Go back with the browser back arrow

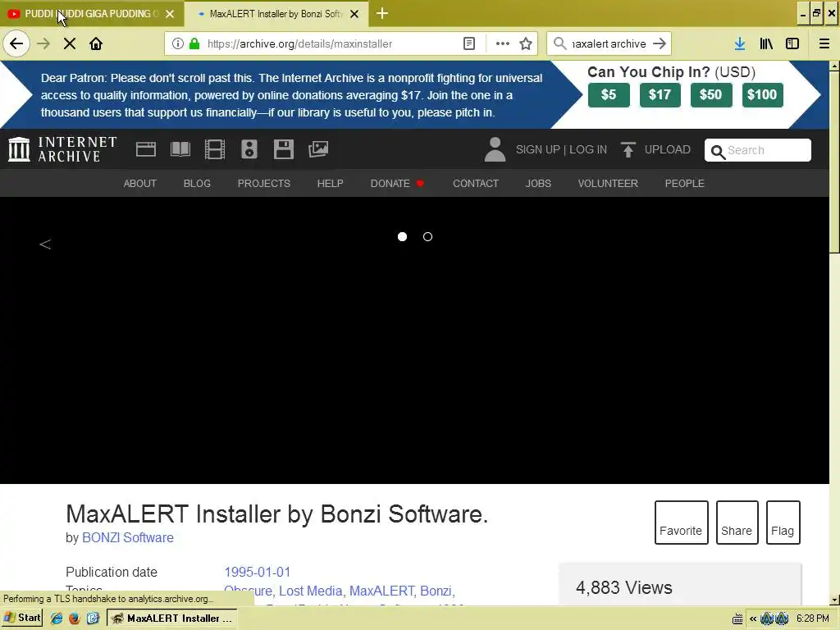[x=16, y=43]
